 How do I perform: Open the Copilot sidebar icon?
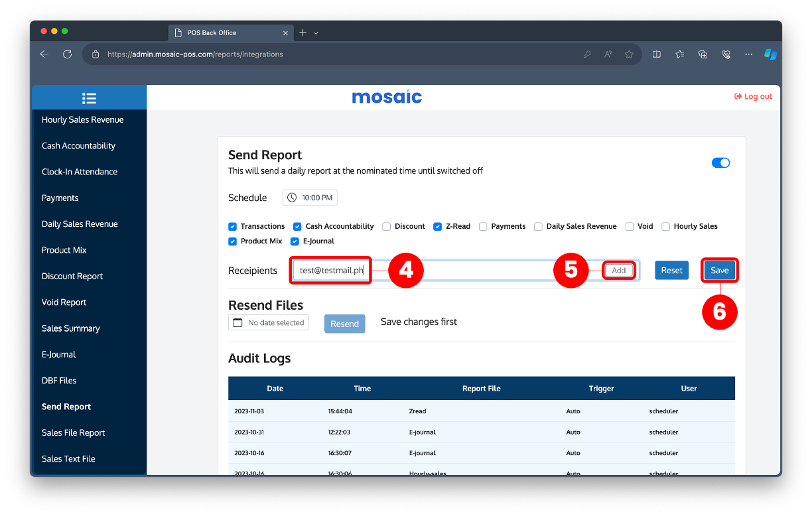coord(770,54)
